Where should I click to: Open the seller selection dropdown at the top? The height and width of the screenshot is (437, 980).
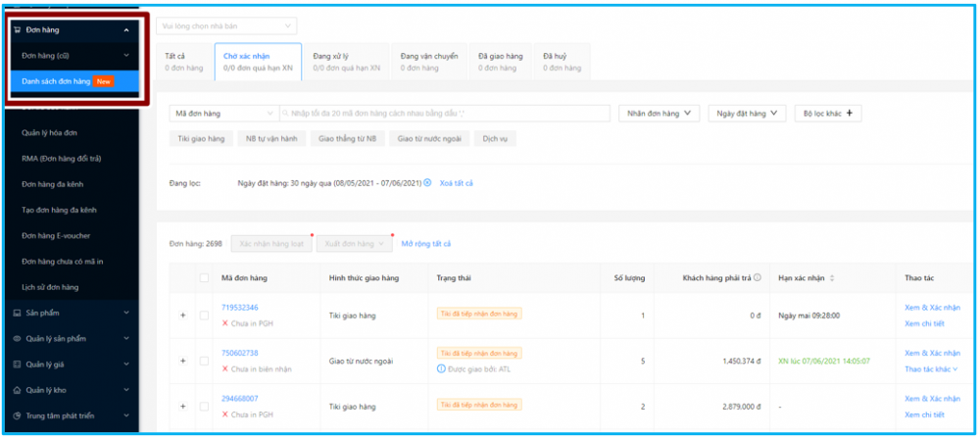click(226, 25)
